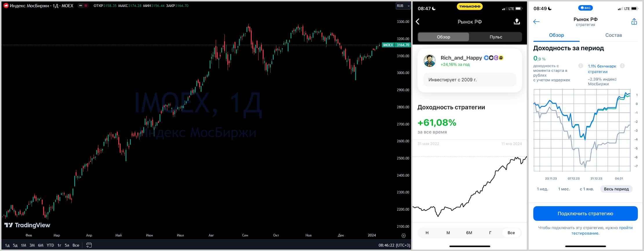644x251 pixels.
Task: Switch to the Состав tab
Action: [614, 35]
